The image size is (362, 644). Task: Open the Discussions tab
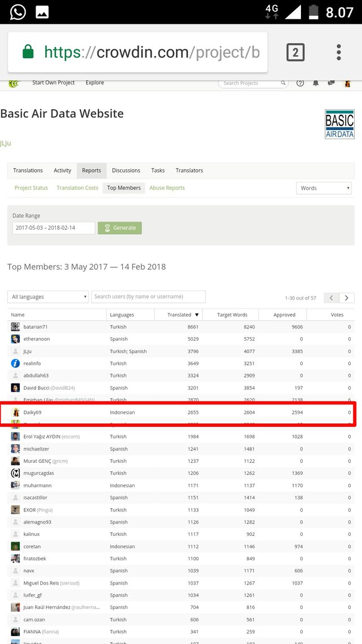[x=126, y=170]
